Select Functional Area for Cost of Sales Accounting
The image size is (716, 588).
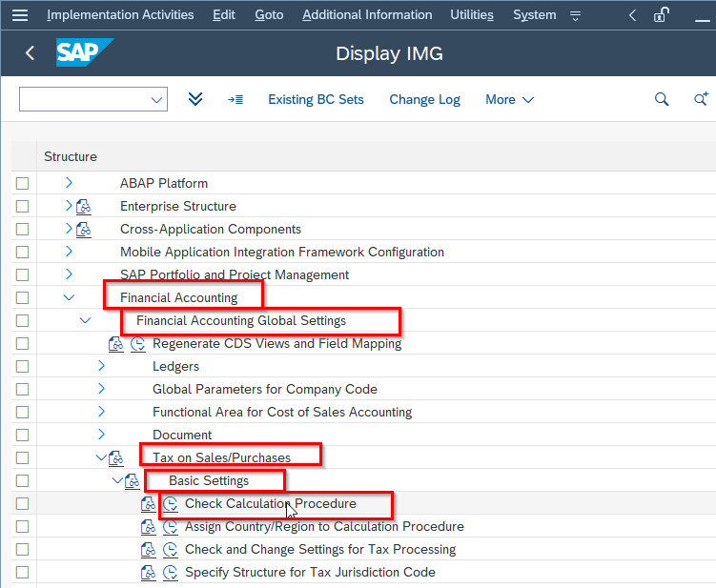pos(282,413)
